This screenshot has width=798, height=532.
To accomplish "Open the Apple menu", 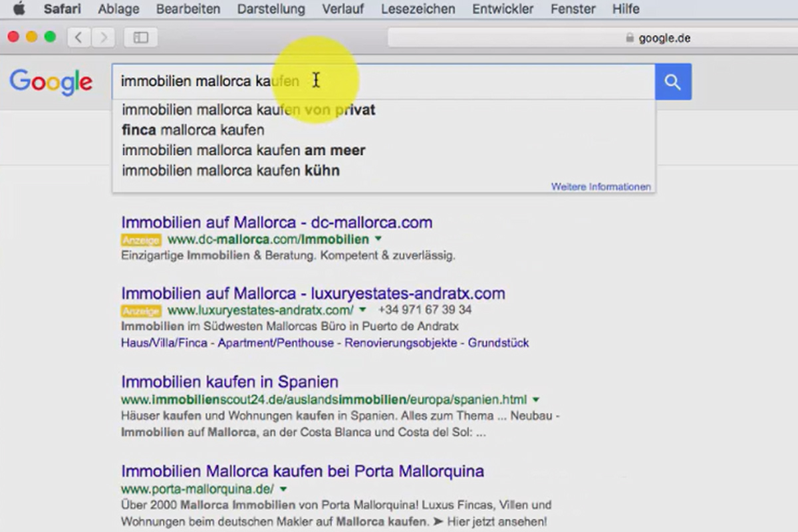I will click(x=19, y=9).
